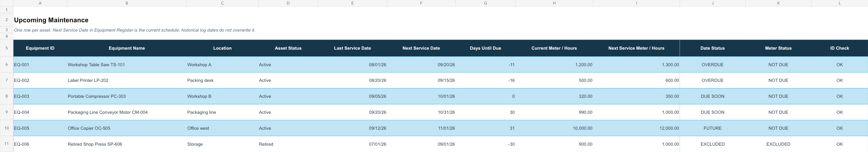The height and width of the screenshot is (152, 868).
Task: Click the ID Check header cell
Action: [x=839, y=48]
